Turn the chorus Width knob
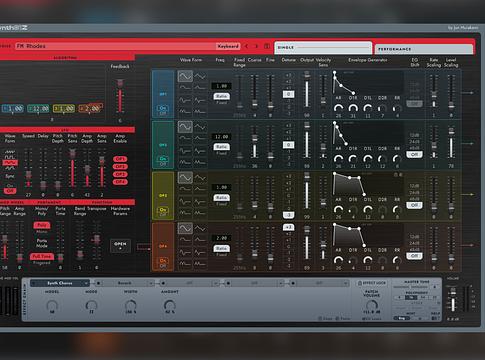Viewport: 485px width, 360px height. coord(130,305)
